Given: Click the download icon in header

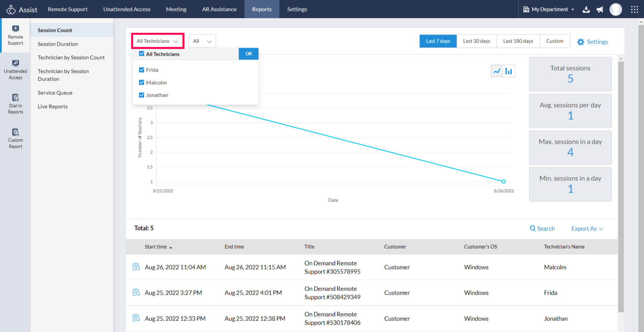Looking at the screenshot, I should pyautogui.click(x=586, y=9).
